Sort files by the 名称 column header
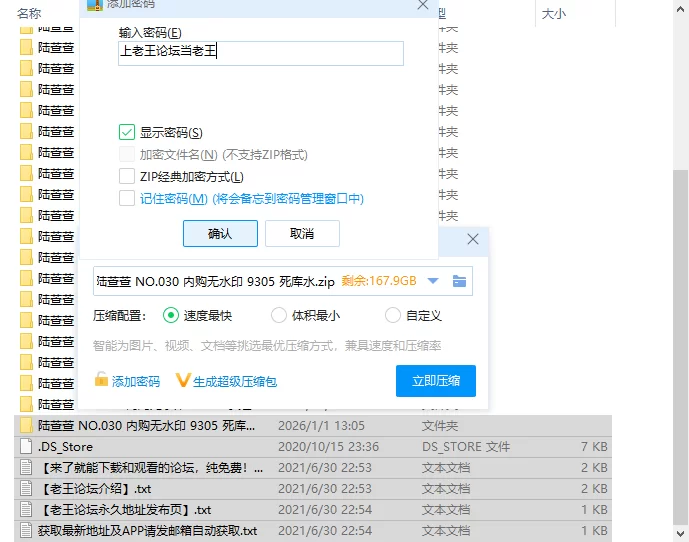689x542 pixels. point(30,14)
